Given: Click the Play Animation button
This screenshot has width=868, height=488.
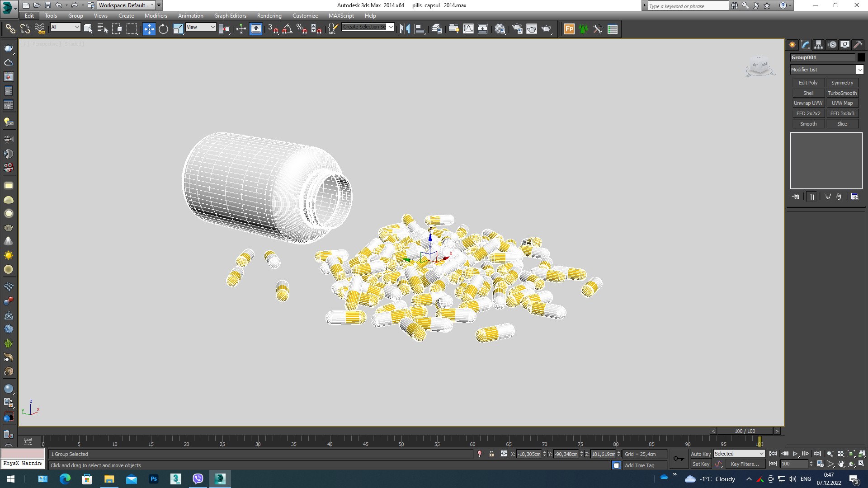Looking at the screenshot, I should [795, 454].
